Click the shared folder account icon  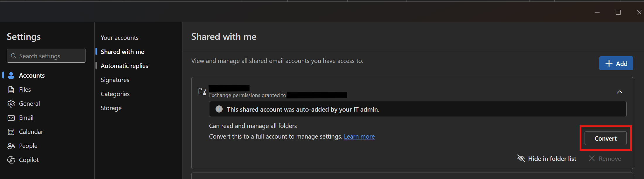[202, 91]
